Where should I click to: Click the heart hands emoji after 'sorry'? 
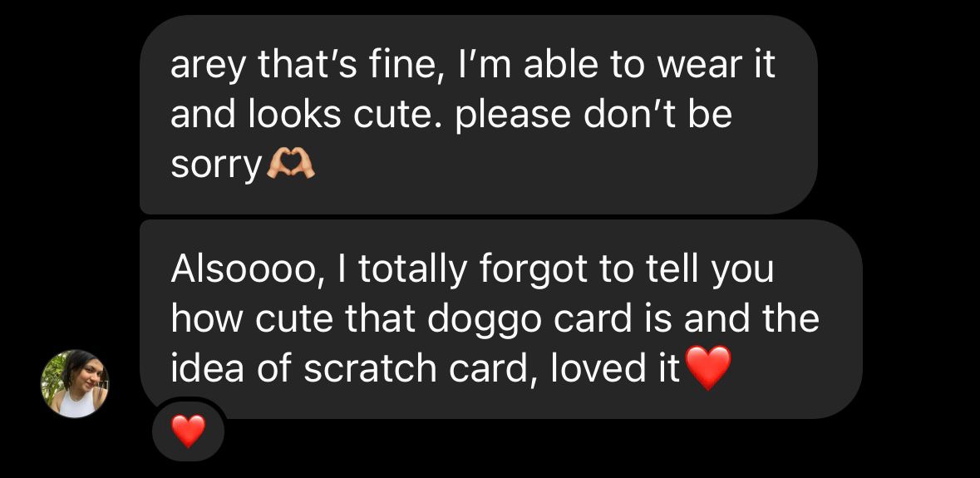[x=291, y=165]
